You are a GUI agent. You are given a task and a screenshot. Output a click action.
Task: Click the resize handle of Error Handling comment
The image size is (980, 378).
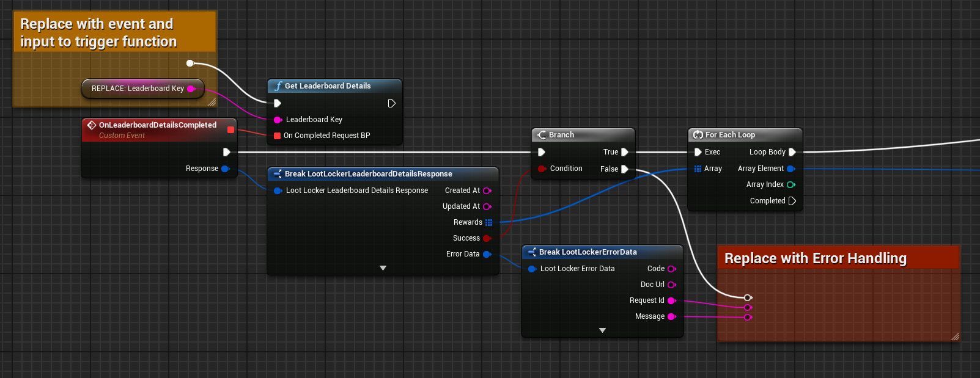click(955, 336)
